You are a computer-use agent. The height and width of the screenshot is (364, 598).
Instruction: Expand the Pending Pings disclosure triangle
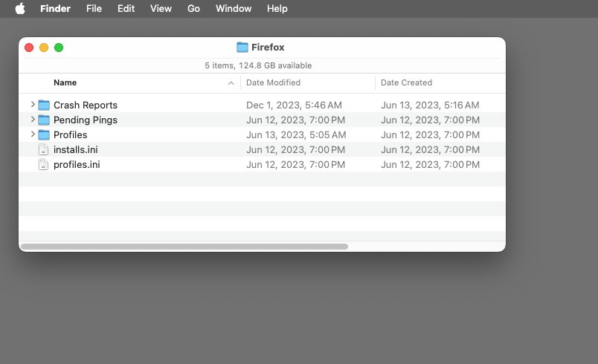(33, 120)
